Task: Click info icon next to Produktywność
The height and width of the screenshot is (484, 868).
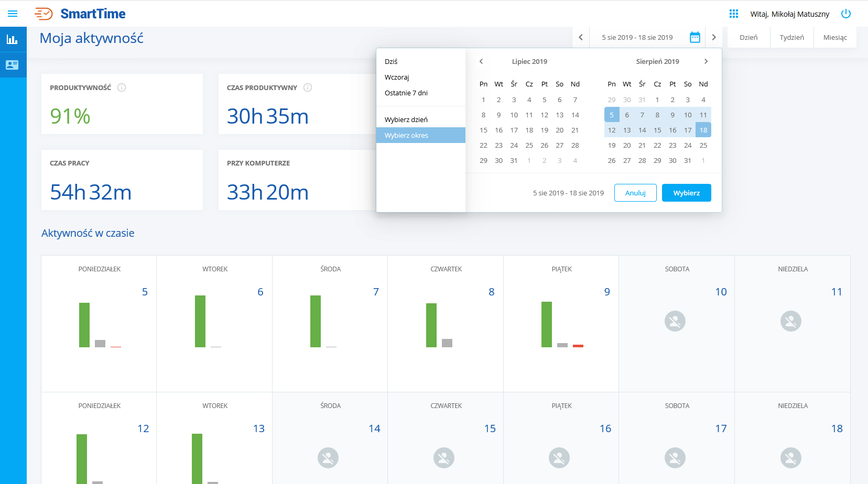Action: tap(122, 87)
